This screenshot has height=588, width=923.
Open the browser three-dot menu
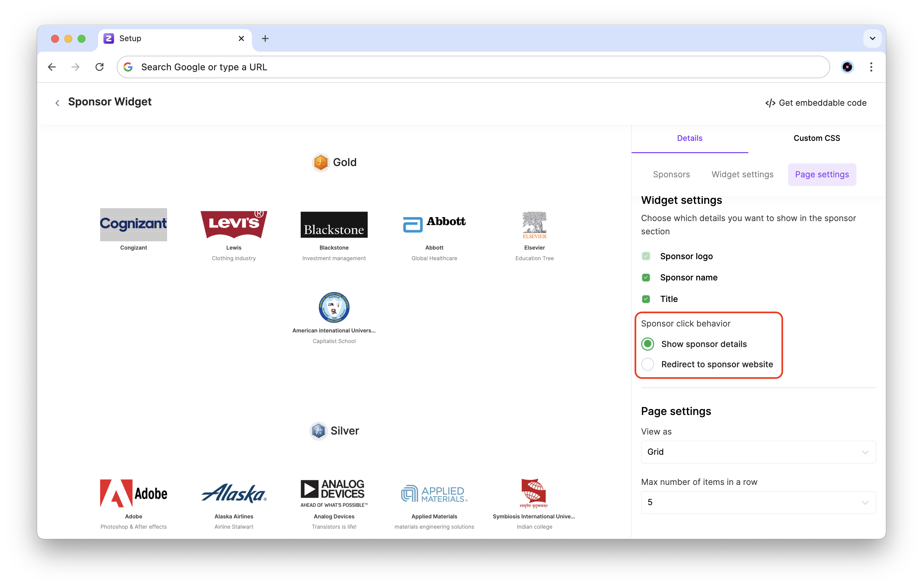(871, 67)
